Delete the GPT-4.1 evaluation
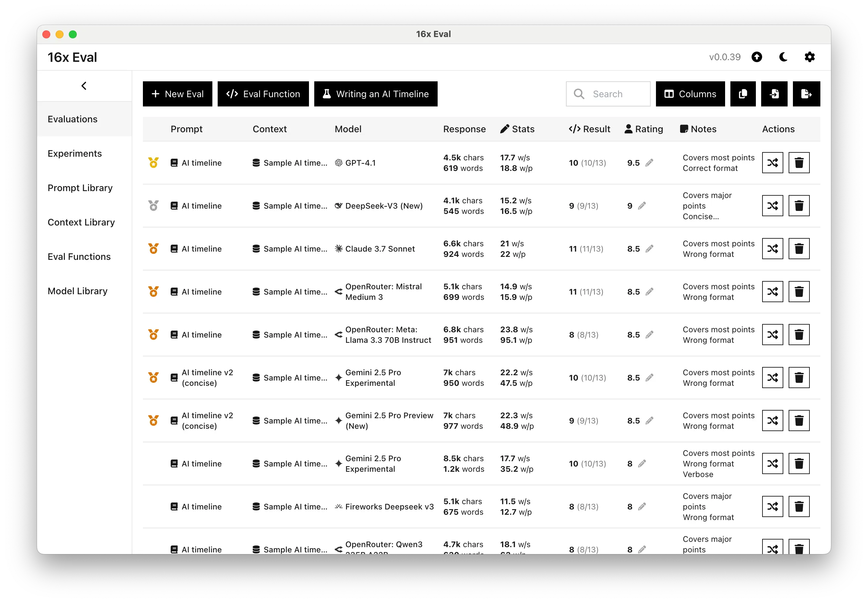The image size is (868, 603). [x=799, y=163]
